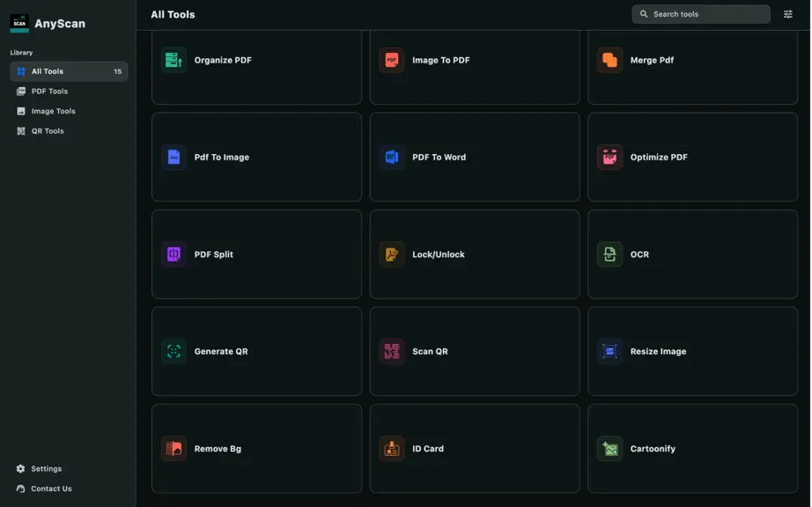
Task: Open the PDF To Word icon
Action: (392, 157)
